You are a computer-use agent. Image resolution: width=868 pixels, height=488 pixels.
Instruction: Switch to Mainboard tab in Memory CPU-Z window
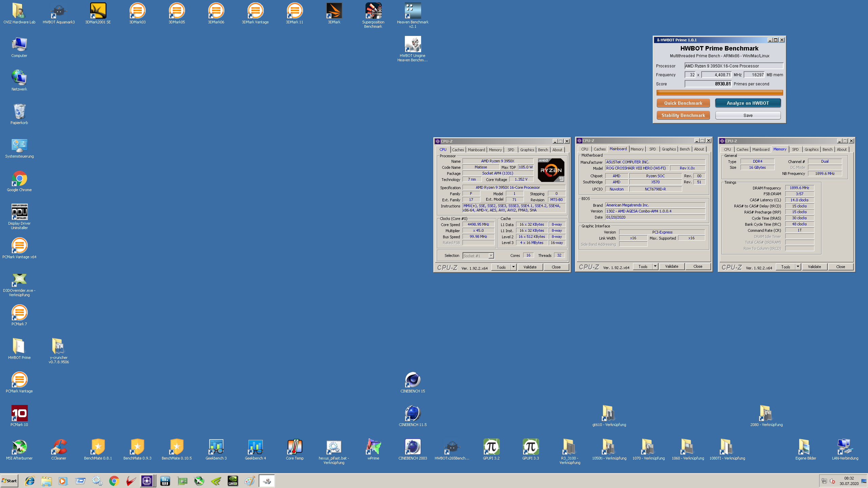[761, 149]
